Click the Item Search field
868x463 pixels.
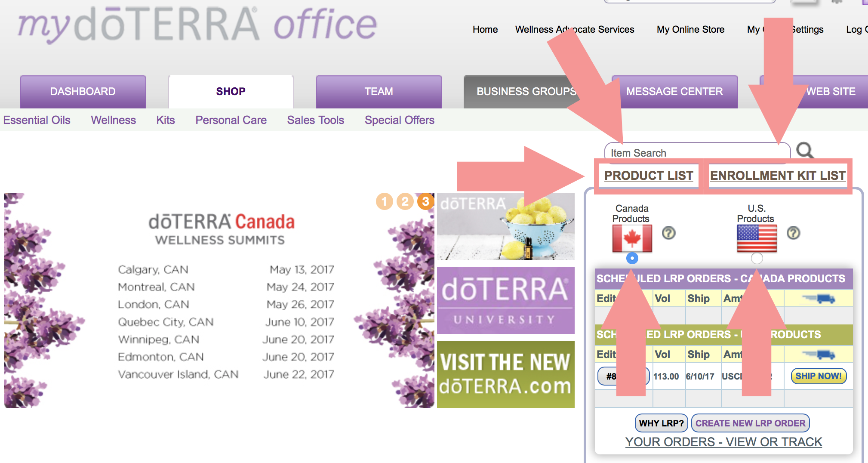[x=697, y=152]
